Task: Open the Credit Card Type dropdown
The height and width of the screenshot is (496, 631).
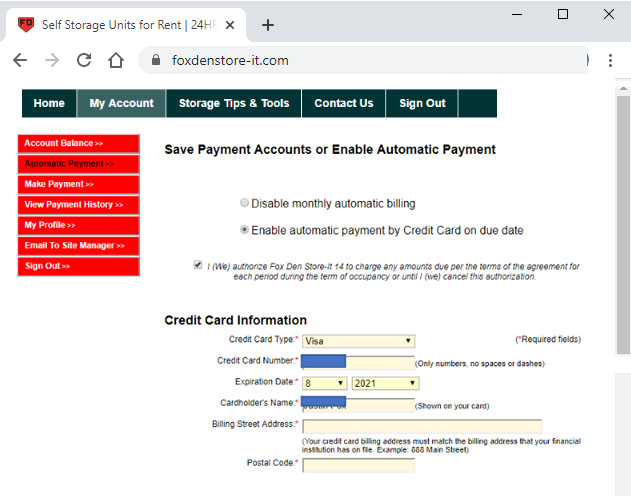Action: (x=358, y=341)
